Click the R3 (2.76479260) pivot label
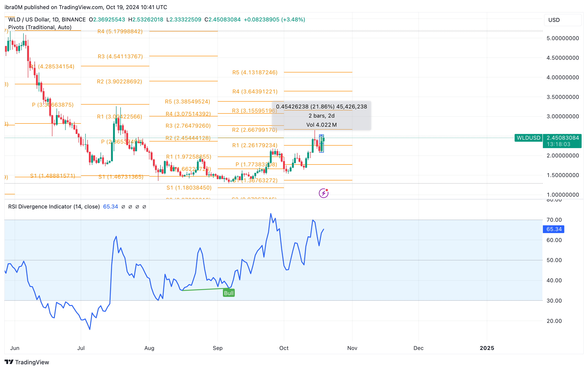 tap(188, 126)
